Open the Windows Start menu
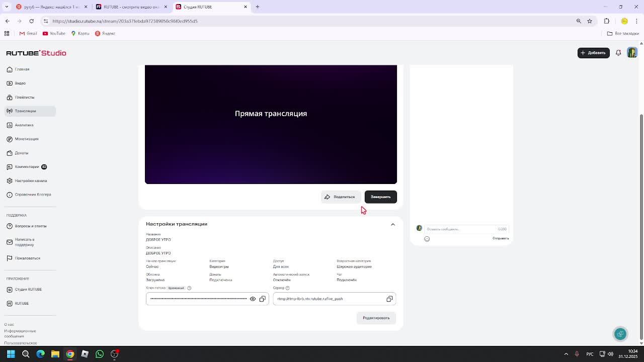 (x=11, y=354)
